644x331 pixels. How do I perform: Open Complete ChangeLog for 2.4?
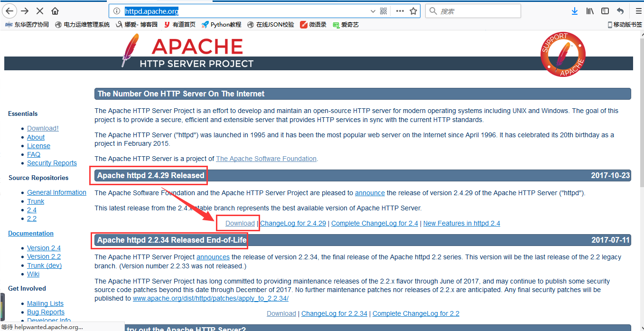point(374,223)
